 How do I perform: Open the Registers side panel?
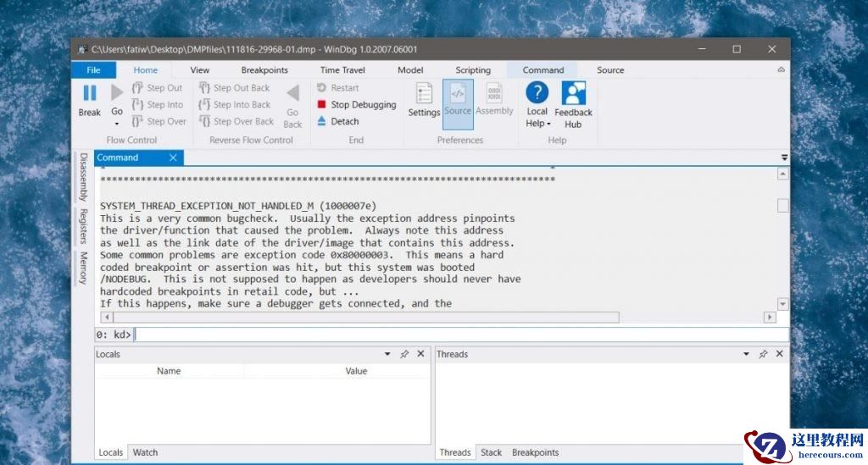coord(83,226)
